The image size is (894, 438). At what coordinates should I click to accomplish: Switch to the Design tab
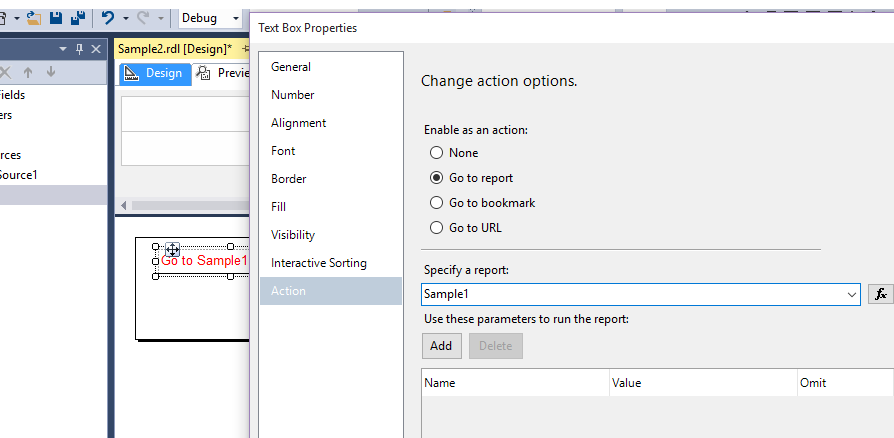[x=154, y=73]
